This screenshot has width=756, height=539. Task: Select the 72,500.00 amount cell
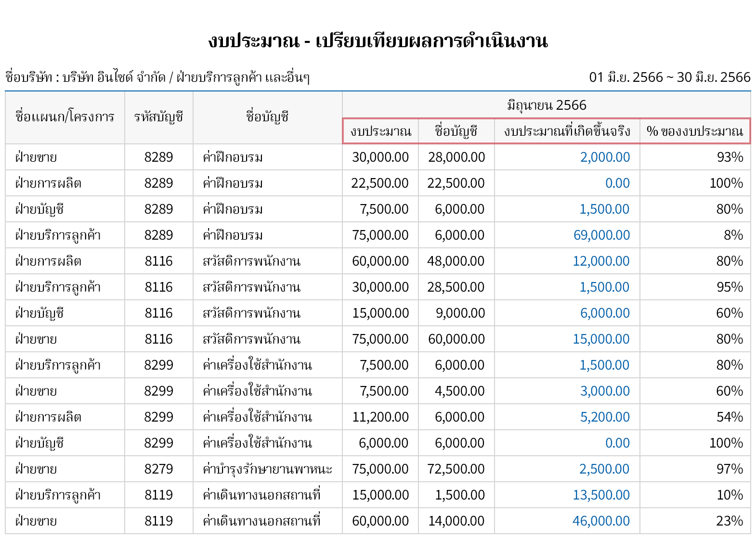click(x=456, y=469)
